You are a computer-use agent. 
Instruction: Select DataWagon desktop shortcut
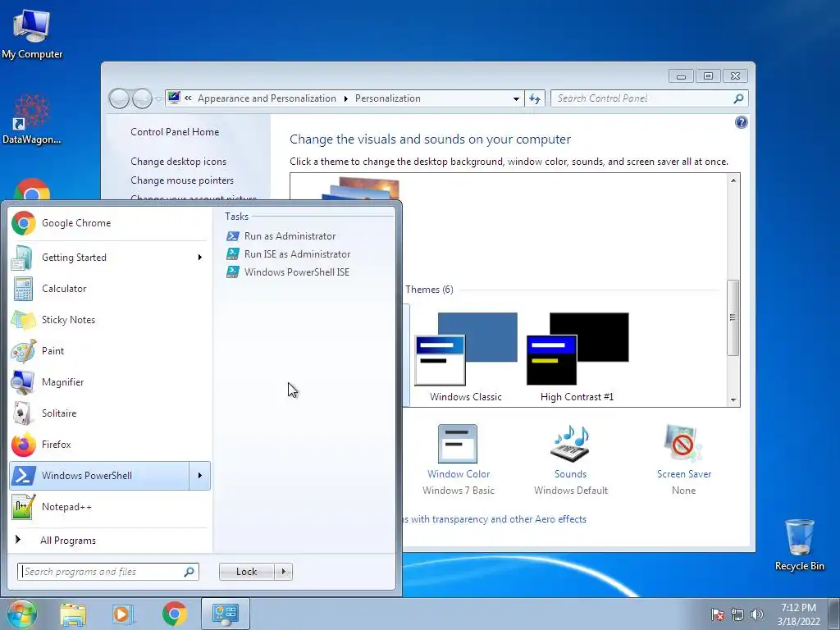(32, 119)
